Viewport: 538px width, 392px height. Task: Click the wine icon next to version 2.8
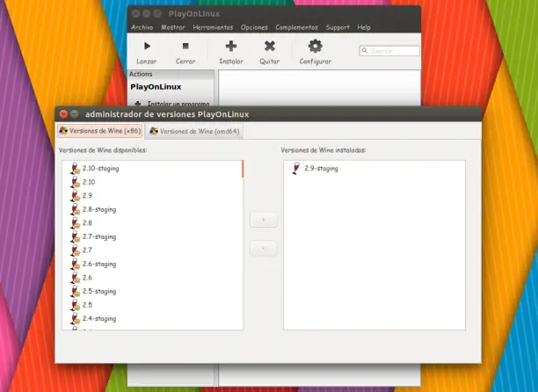coord(75,223)
